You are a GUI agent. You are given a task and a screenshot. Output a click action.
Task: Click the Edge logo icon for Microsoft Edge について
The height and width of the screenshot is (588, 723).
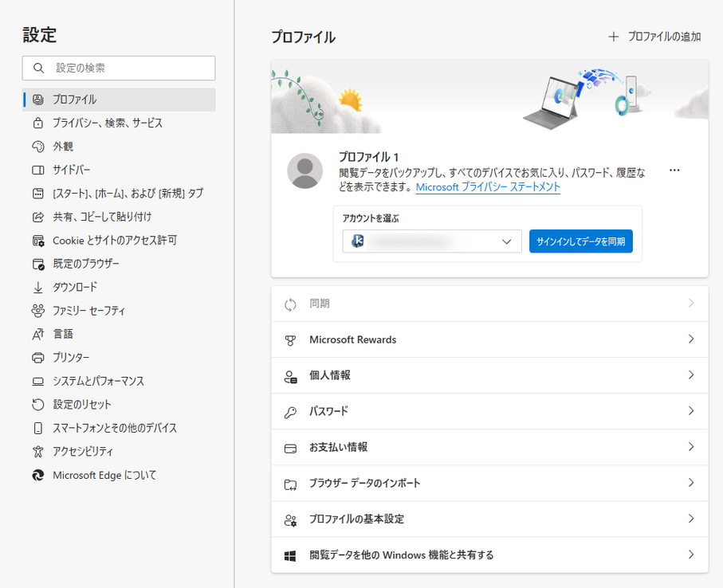pyautogui.click(x=37, y=475)
